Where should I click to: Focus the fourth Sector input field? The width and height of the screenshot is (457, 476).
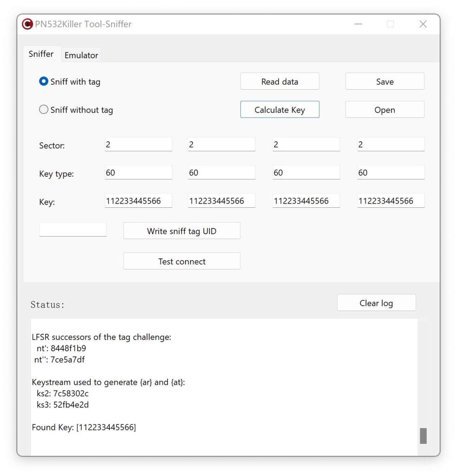point(391,144)
